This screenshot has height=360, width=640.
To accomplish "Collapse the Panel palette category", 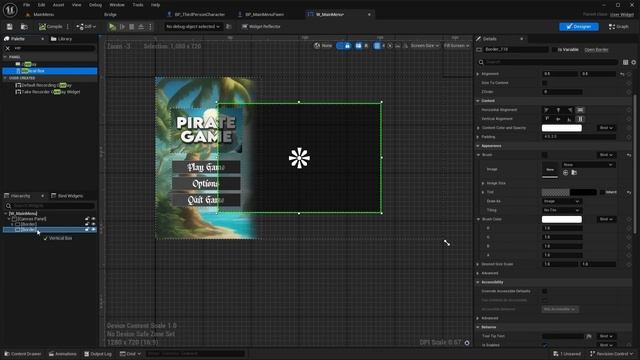I will point(5,57).
